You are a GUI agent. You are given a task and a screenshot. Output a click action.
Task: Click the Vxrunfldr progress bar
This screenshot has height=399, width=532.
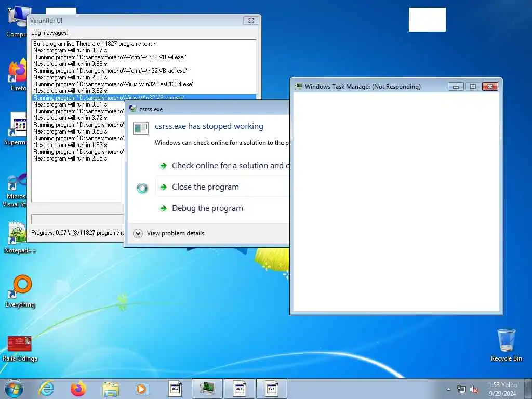tap(77, 219)
